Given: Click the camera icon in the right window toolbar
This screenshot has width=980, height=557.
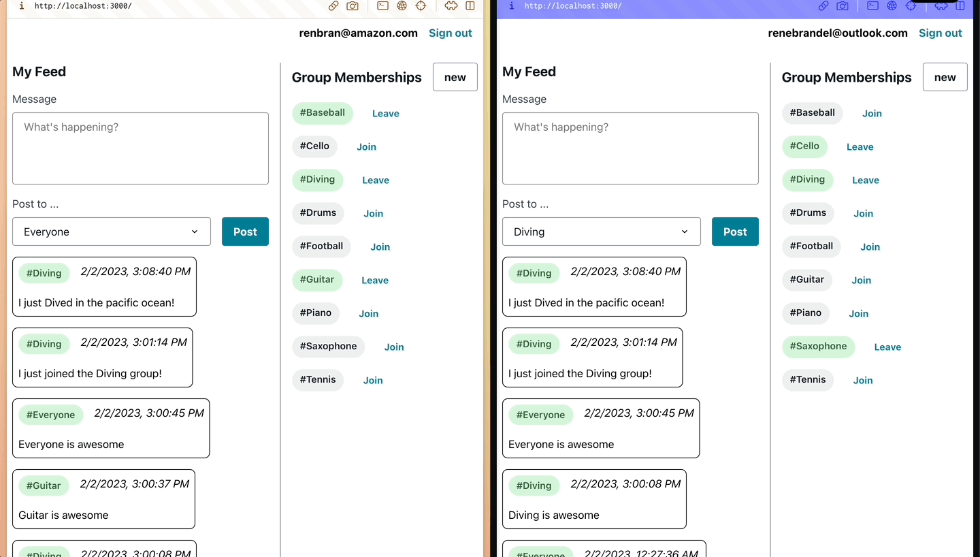Looking at the screenshot, I should click(x=843, y=5).
